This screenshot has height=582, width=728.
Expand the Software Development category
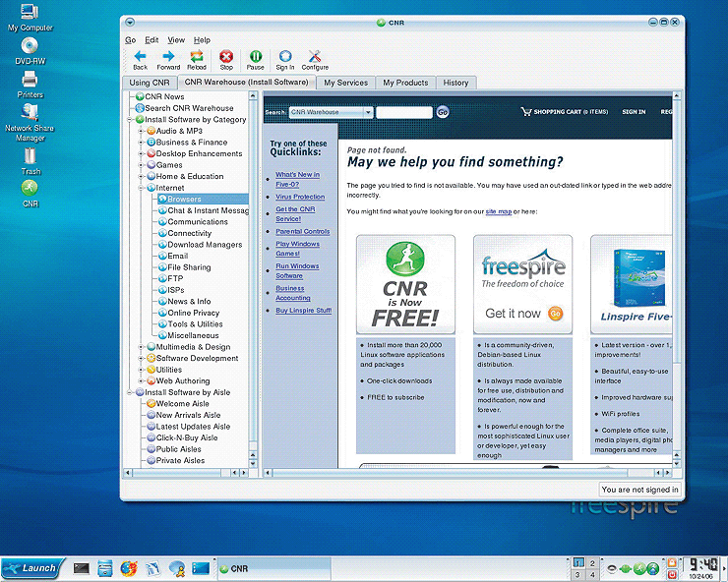point(141,358)
